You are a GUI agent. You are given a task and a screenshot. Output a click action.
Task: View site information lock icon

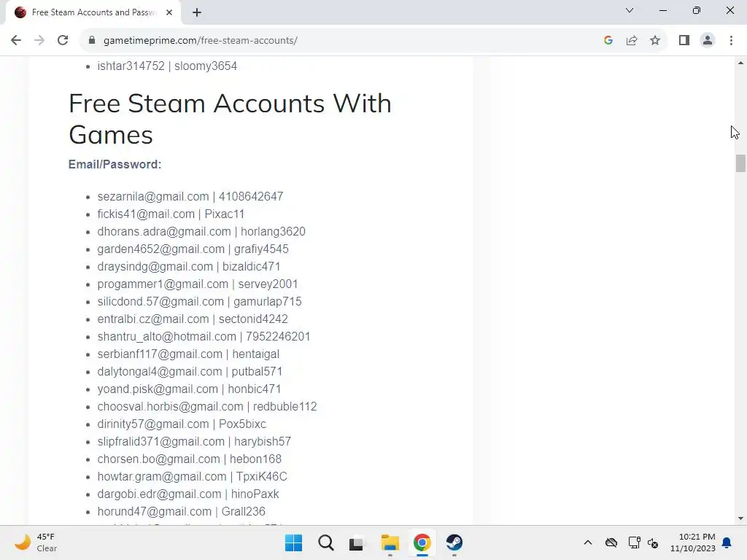click(x=92, y=41)
